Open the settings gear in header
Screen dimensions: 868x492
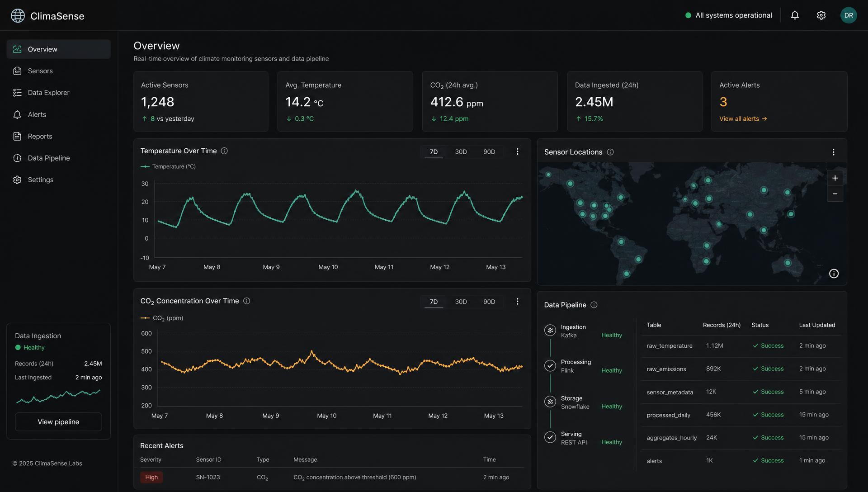[x=821, y=15]
